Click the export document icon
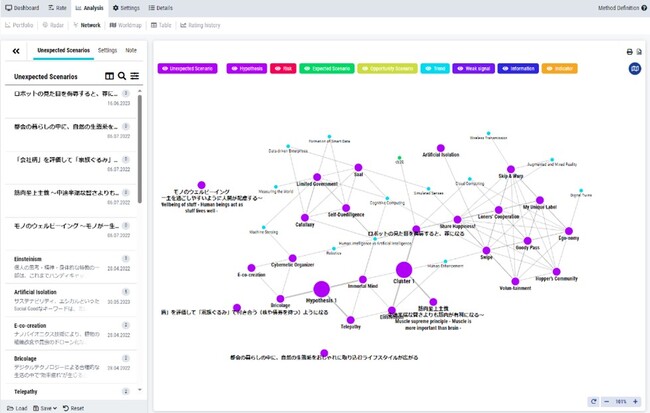The height and width of the screenshot is (413, 650). pyautogui.click(x=639, y=52)
